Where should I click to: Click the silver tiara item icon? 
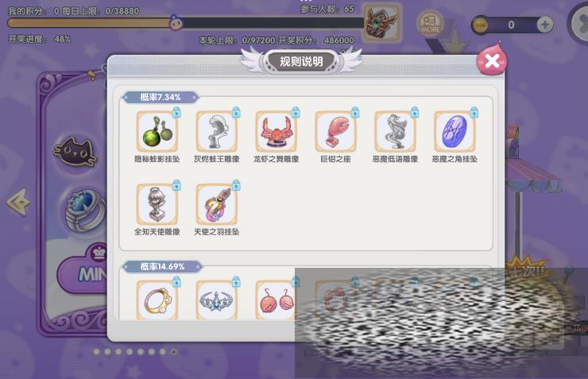(x=217, y=300)
